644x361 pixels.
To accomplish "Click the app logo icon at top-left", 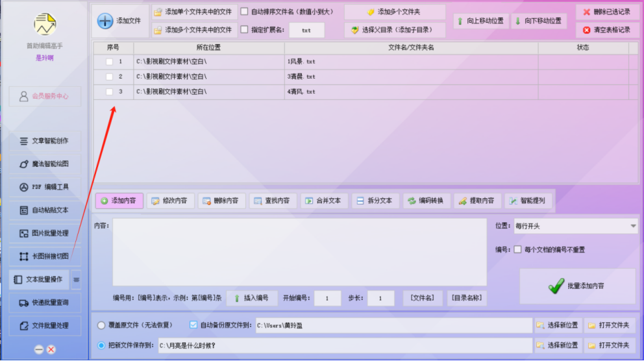I will (x=45, y=24).
